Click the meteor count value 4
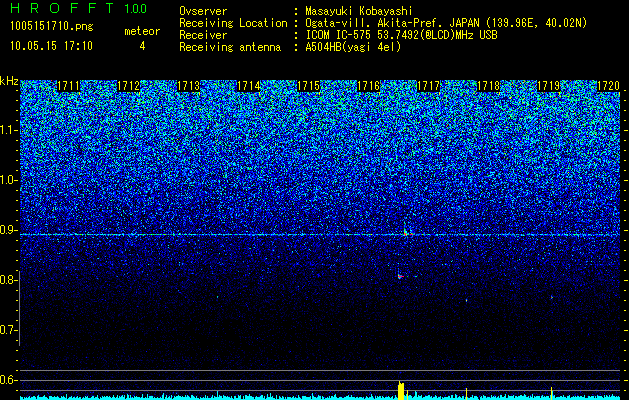The image size is (629, 400). tap(142, 46)
